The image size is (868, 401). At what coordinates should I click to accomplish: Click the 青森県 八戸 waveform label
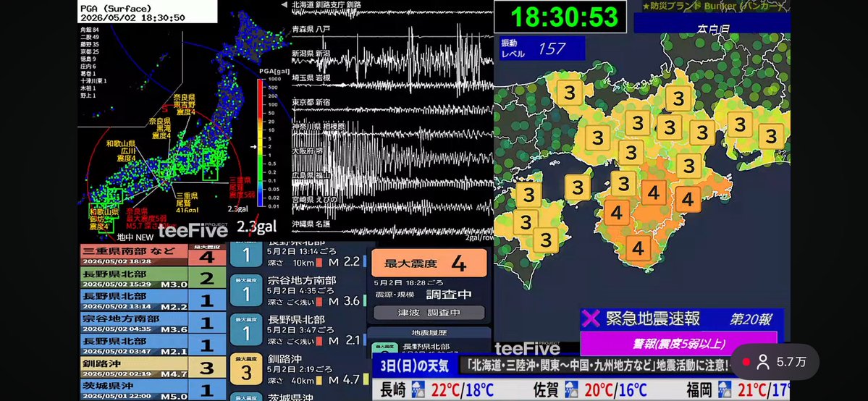coord(311,29)
